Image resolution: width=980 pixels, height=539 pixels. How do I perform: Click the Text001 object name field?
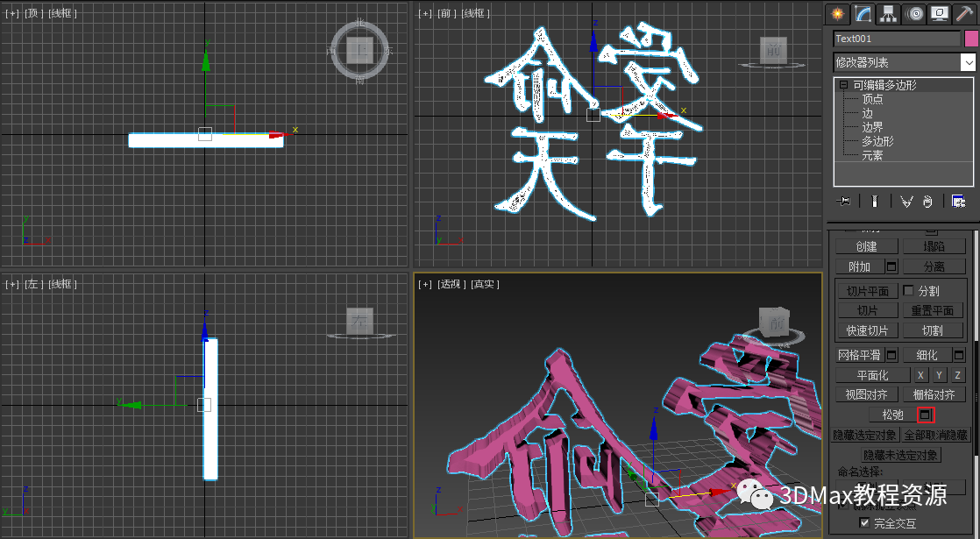[897, 39]
